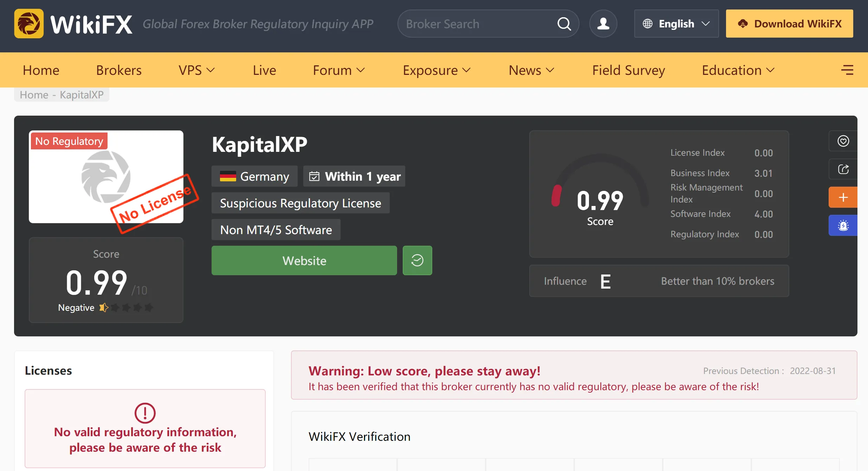Click the Influence E rating

coord(605,281)
